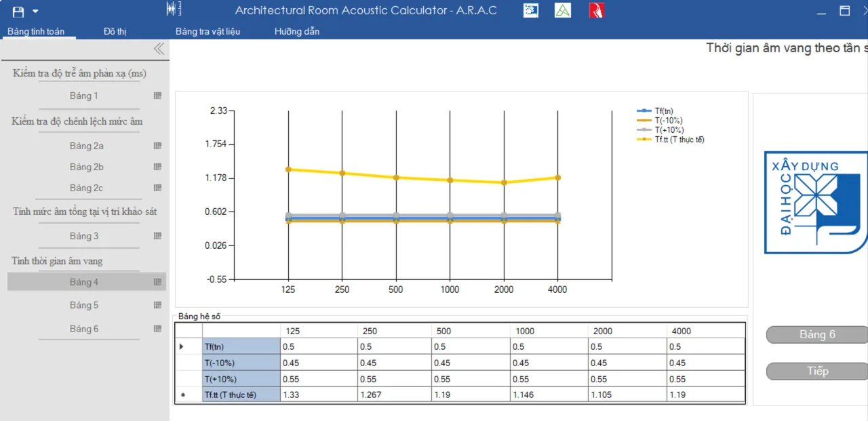Screen dimensions: 868x421
Task: Click the Kiểm tra độ trễ âm phản xạ heading
Action: point(79,73)
